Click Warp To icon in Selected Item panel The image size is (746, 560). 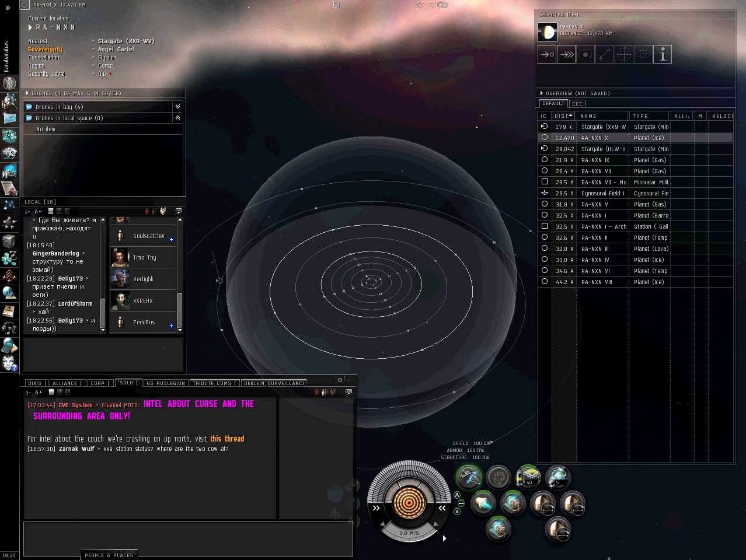566,54
